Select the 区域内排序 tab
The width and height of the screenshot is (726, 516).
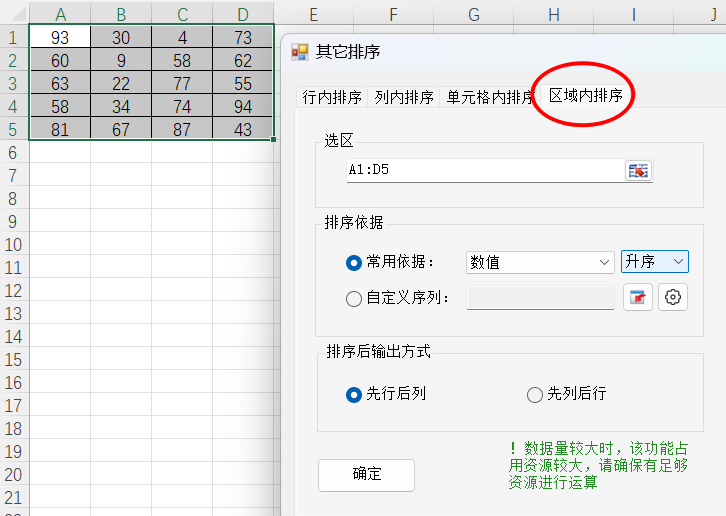point(585,96)
